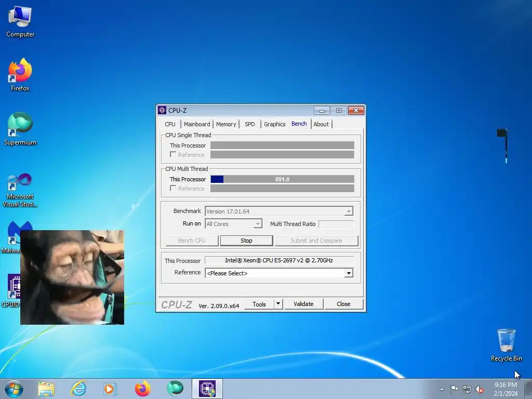Expand the Tools dropdown arrow
This screenshot has height=399, width=532.
click(x=278, y=304)
